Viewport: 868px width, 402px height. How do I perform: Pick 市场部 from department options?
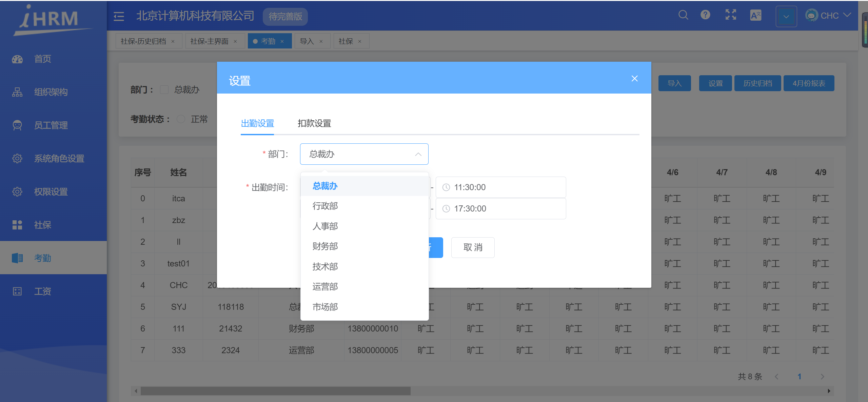click(364, 307)
